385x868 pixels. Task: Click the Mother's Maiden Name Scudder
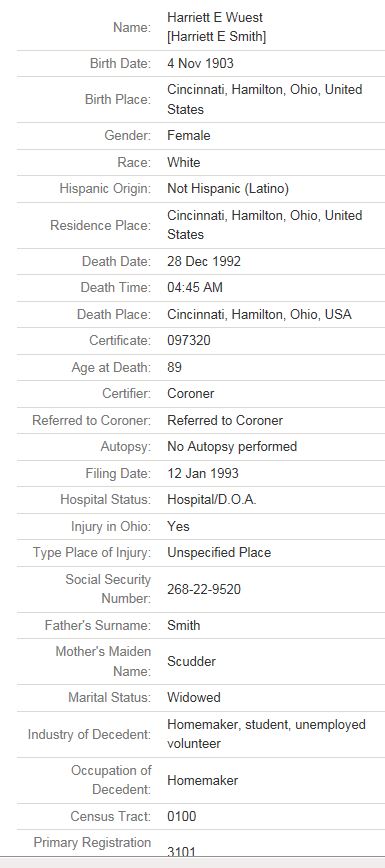192,662
